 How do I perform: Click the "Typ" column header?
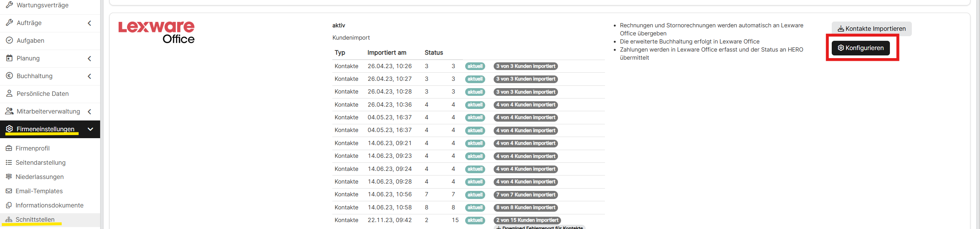pos(340,53)
